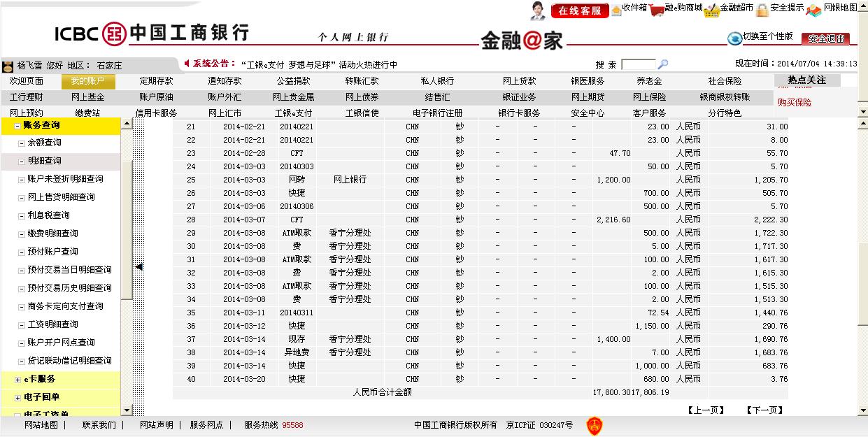Open the 网上基金 menu

[87, 97]
